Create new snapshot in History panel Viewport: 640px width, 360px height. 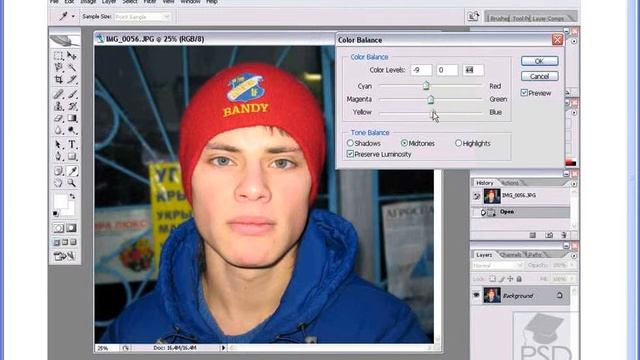coord(549,235)
